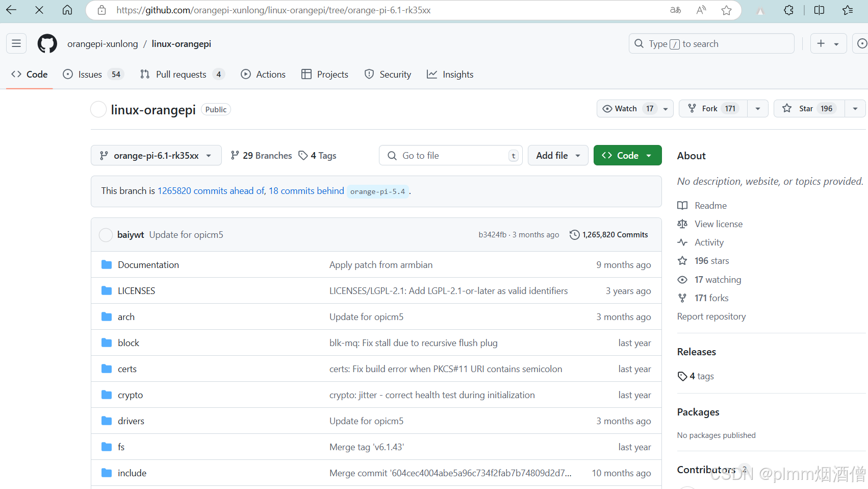Expand the Fork options dropdown arrow
The image size is (868, 489).
click(x=758, y=109)
